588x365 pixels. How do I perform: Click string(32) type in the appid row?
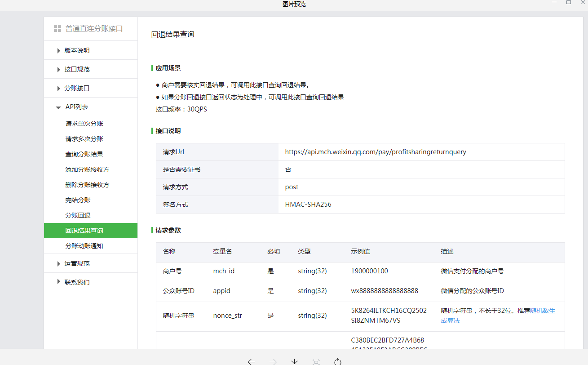pos(312,291)
